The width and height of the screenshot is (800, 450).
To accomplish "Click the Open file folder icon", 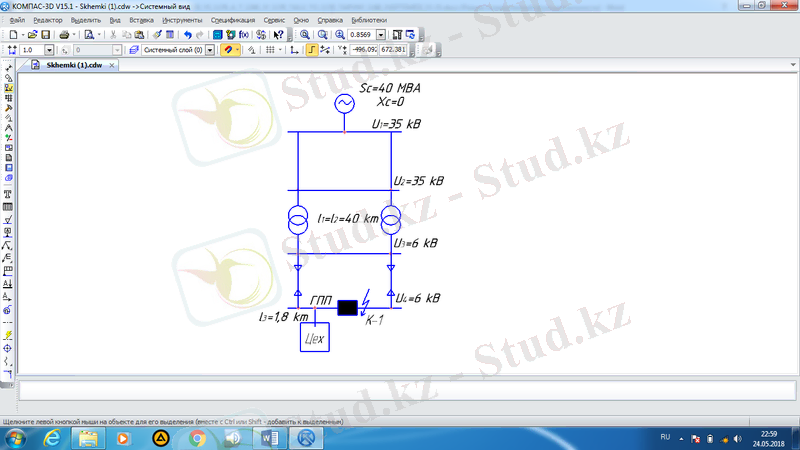I will coord(33,34).
